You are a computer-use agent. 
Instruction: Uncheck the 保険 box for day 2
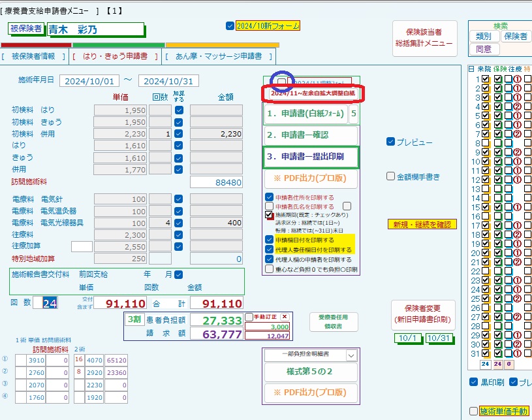(x=498, y=88)
